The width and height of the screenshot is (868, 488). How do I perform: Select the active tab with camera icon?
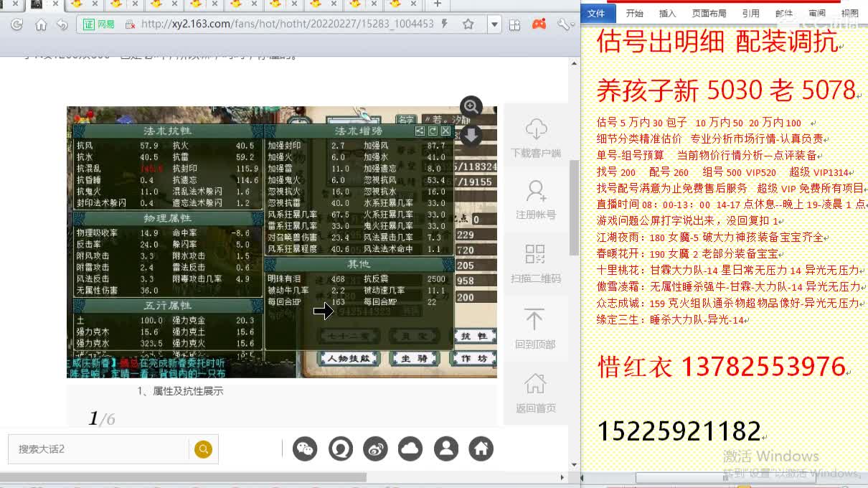coord(44,4)
